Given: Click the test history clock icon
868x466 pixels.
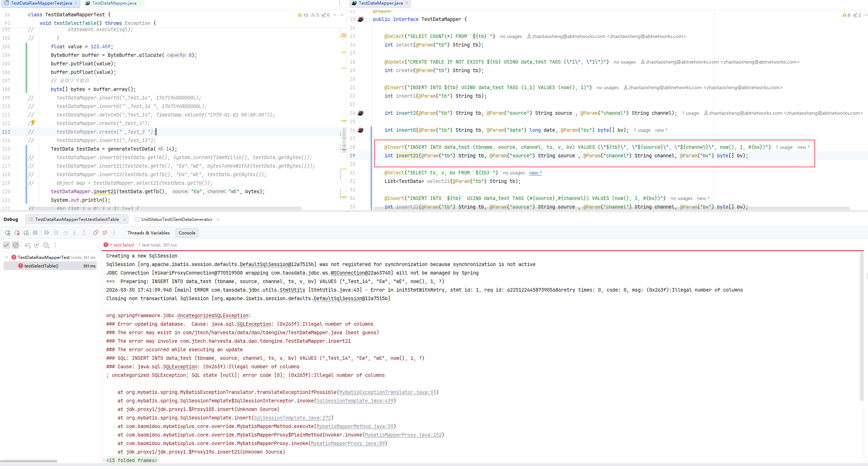Looking at the screenshot, I should pos(46,245).
